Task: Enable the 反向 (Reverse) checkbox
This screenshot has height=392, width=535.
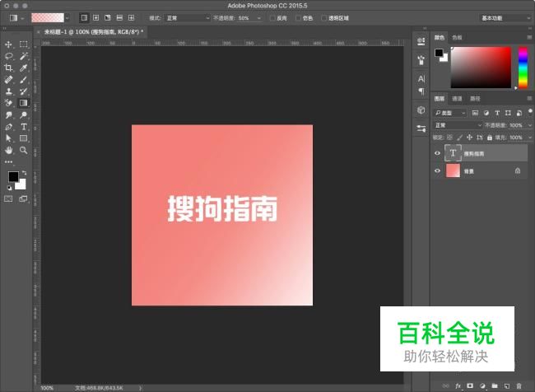Action: click(x=272, y=18)
